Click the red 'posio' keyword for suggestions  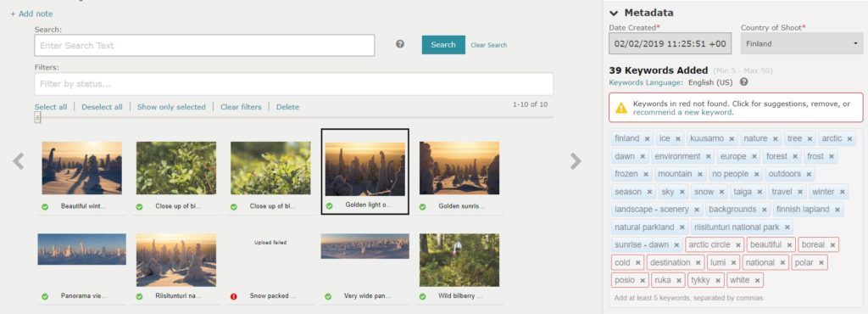pos(625,280)
